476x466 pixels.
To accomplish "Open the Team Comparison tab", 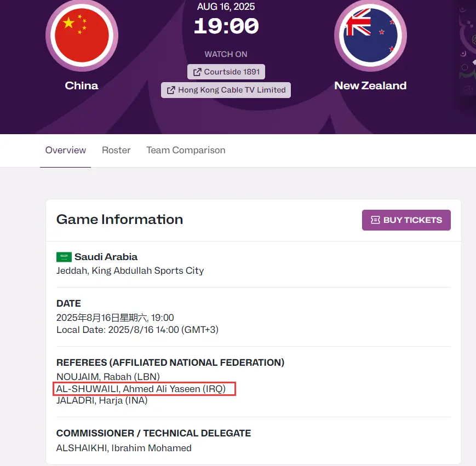I will click(186, 150).
